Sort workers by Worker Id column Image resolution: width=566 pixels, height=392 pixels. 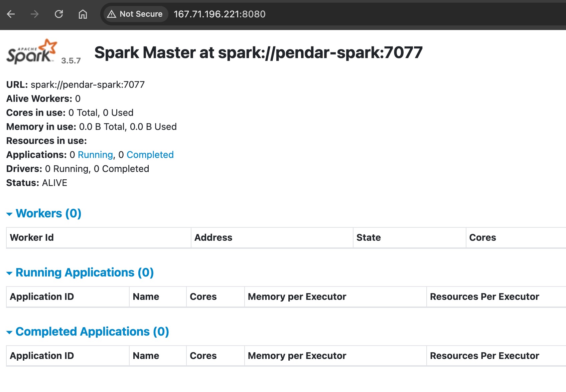click(32, 237)
